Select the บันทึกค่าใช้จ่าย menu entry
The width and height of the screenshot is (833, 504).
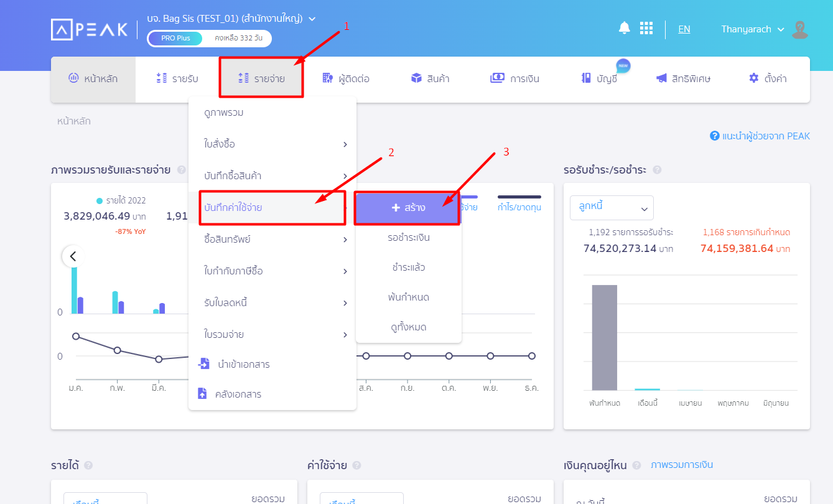272,208
